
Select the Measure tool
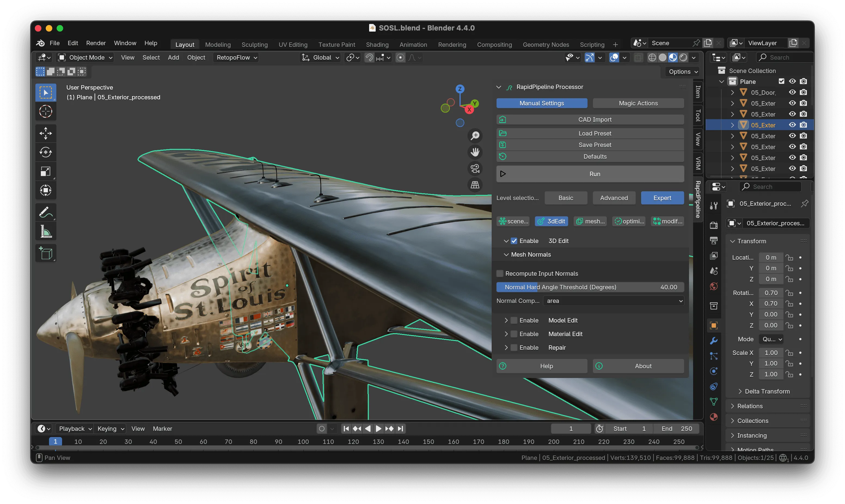[x=45, y=232]
